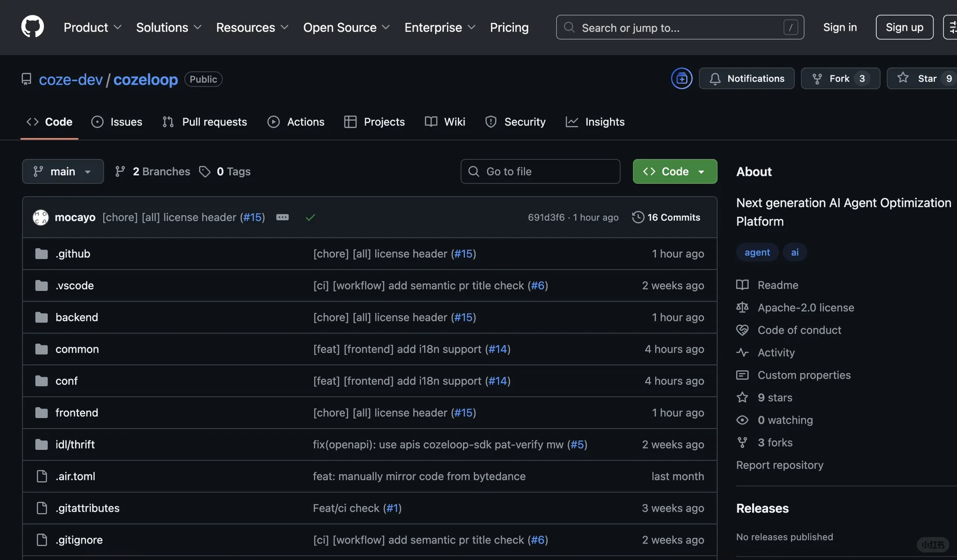Open the .gitattributes file
This screenshot has width=957, height=560.
pyautogui.click(x=88, y=508)
